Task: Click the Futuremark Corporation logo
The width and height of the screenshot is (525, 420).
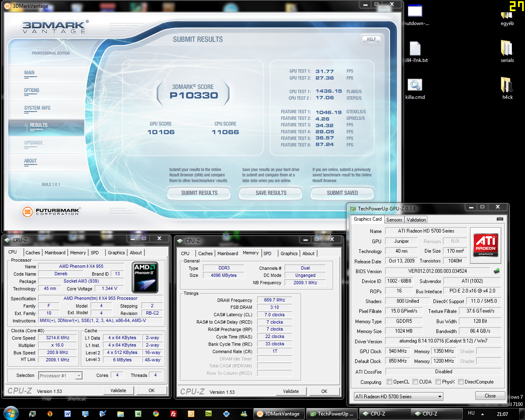Action: pyautogui.click(x=51, y=212)
